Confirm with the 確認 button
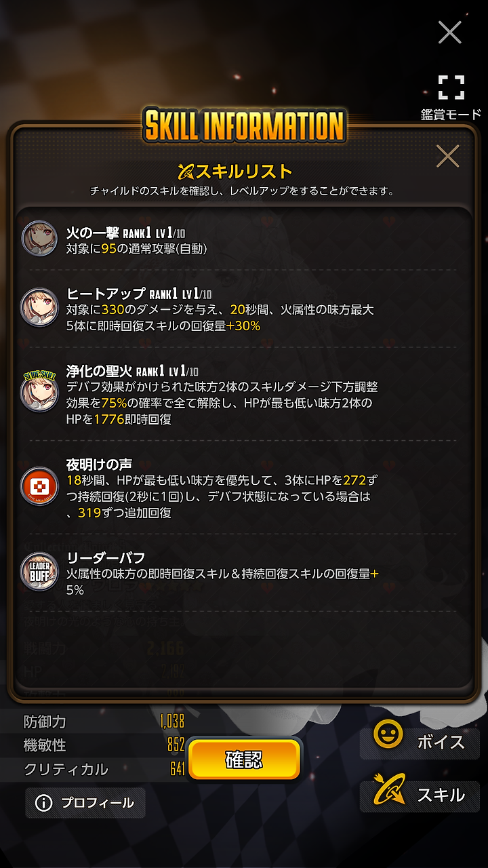Viewport: 488px width, 868px height. (x=244, y=759)
